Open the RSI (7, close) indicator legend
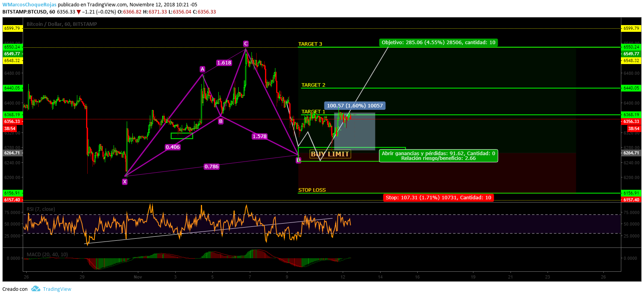 [41, 209]
